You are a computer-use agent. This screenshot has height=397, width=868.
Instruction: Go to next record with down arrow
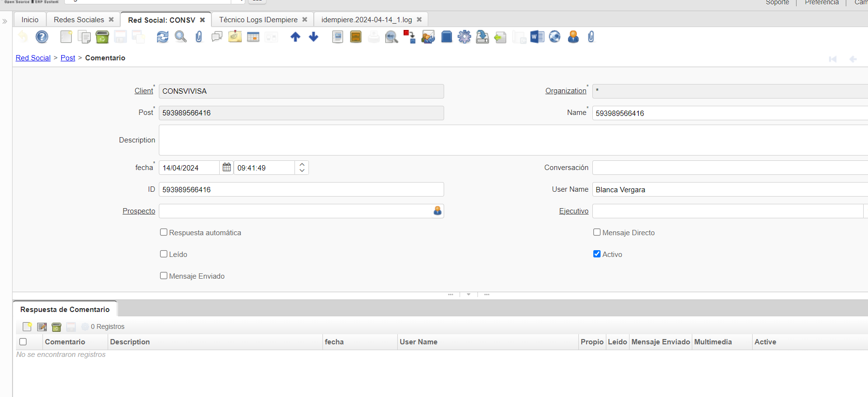[x=314, y=37]
